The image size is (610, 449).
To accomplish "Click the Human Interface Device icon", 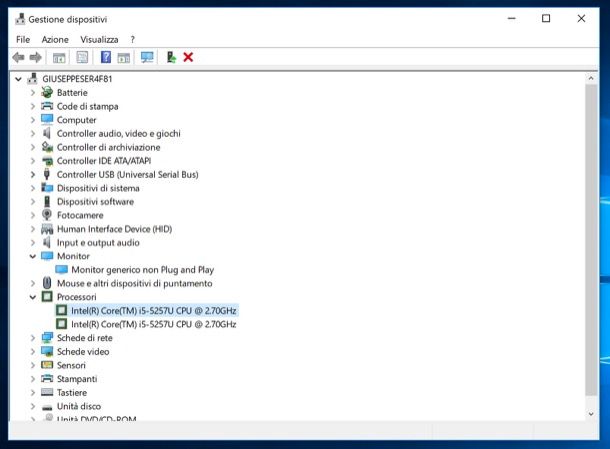I will click(x=47, y=229).
